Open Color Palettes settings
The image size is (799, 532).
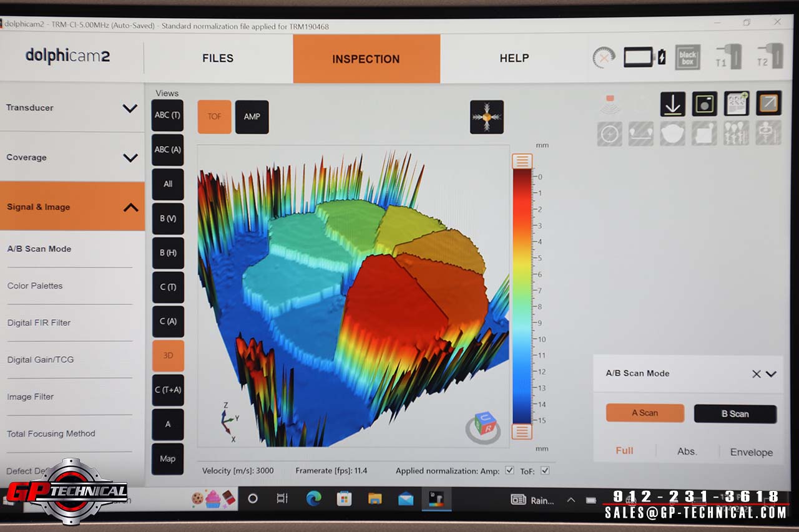35,286
